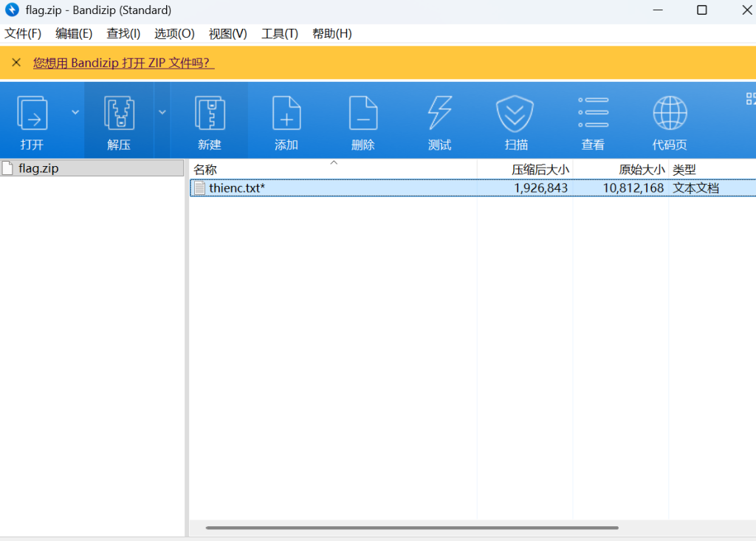Viewport: 756px width, 541px height.
Task: Select flag.zip in the left tree
Action: (38, 168)
